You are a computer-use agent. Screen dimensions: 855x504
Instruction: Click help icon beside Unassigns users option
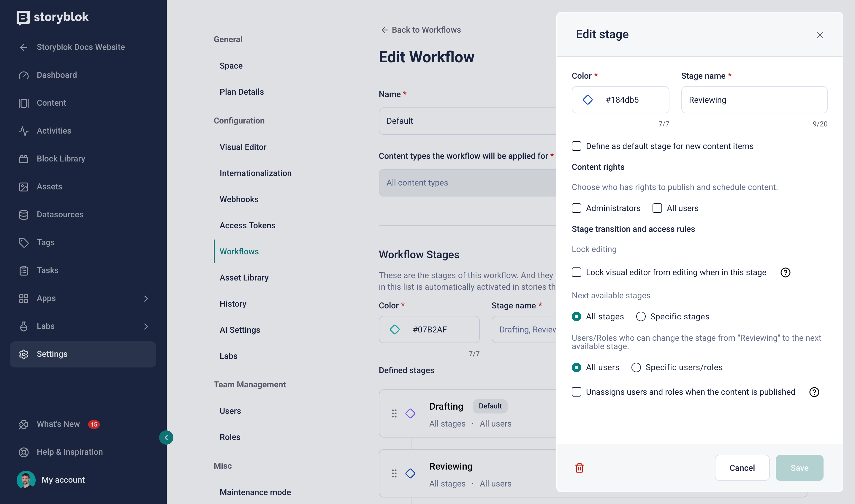[814, 392]
